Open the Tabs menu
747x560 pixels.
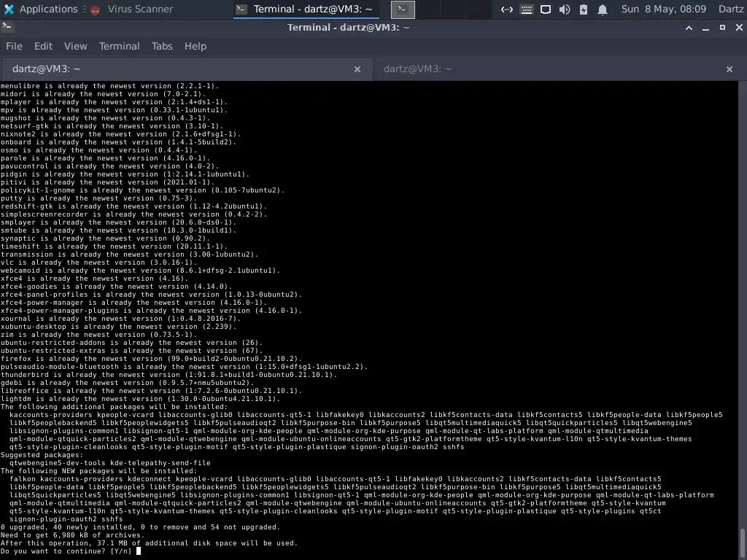(x=162, y=46)
